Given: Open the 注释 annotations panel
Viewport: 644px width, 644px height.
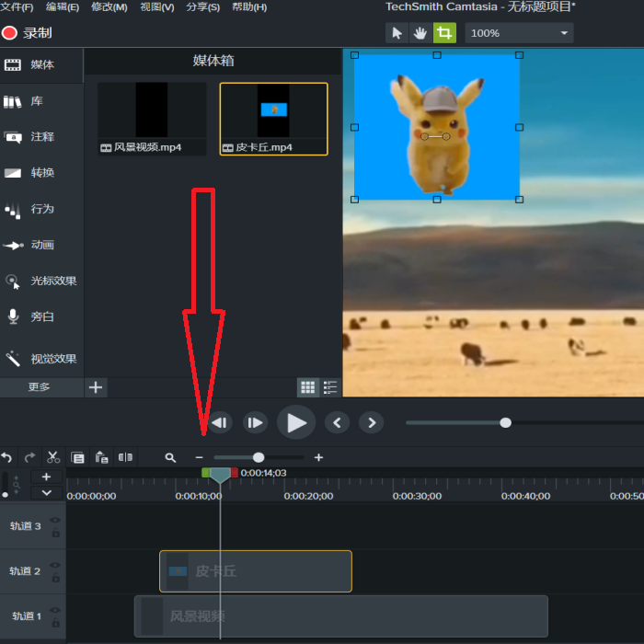Looking at the screenshot, I should click(x=41, y=137).
